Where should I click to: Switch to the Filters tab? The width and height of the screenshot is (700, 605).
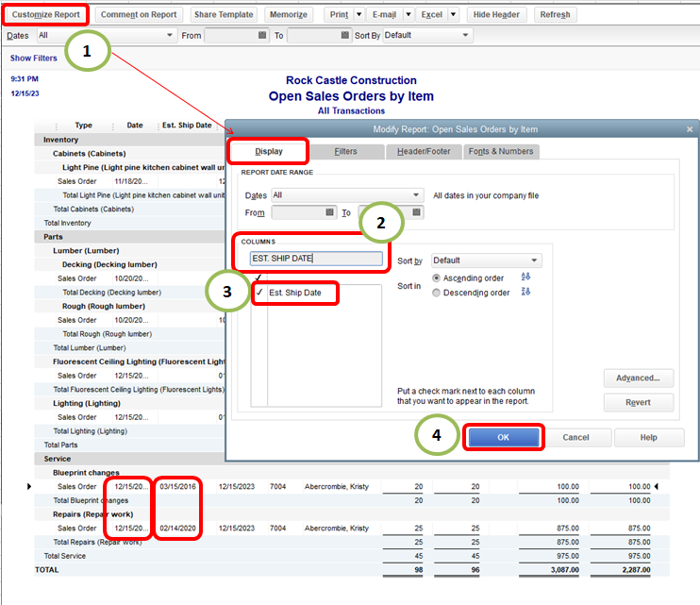[x=346, y=151]
